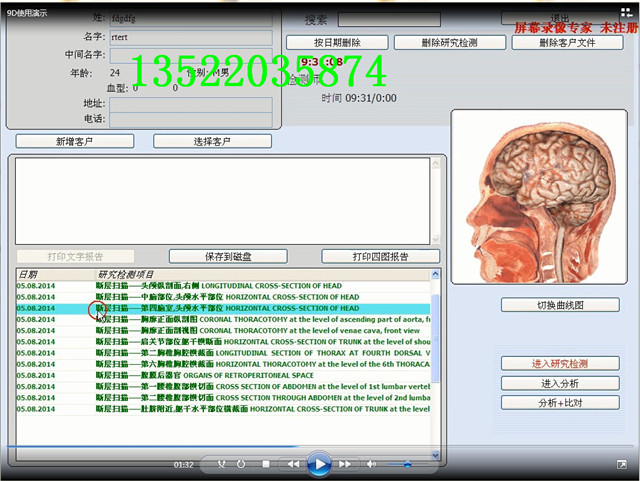Toggle the shuffle icon in media player
The image size is (640, 481).
click(x=223, y=464)
